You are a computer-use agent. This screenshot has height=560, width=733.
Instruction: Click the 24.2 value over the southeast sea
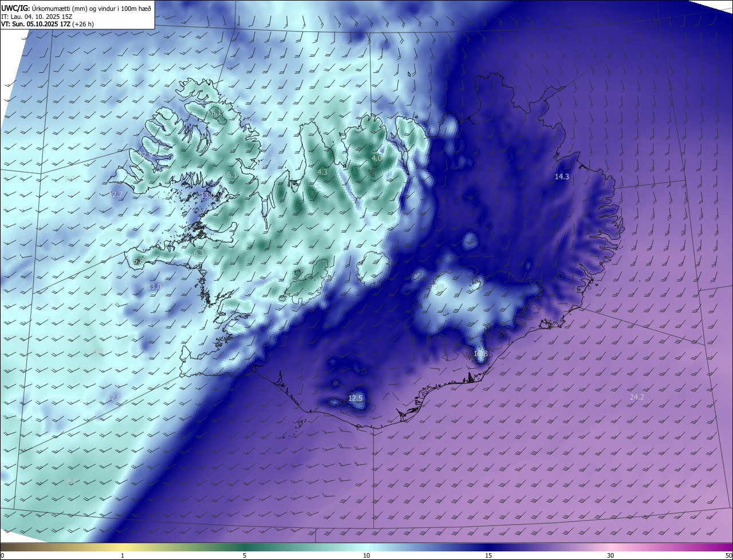[637, 397]
